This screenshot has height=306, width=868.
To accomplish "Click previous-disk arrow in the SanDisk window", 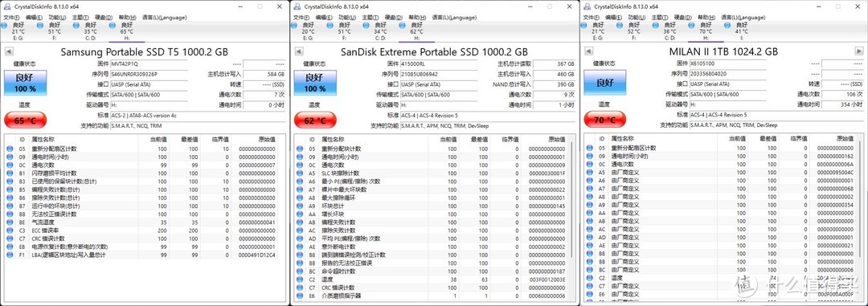I will coord(299,51).
